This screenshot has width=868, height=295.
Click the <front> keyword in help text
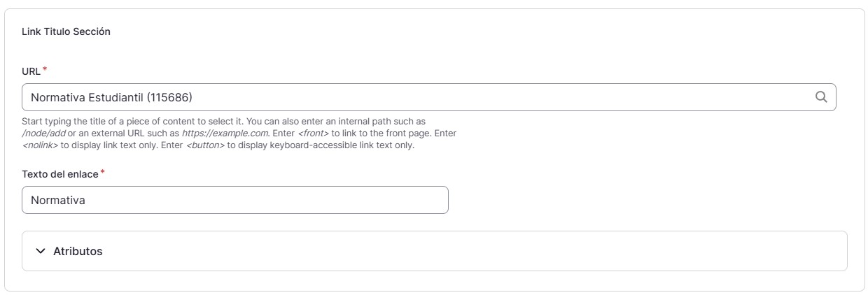click(314, 134)
